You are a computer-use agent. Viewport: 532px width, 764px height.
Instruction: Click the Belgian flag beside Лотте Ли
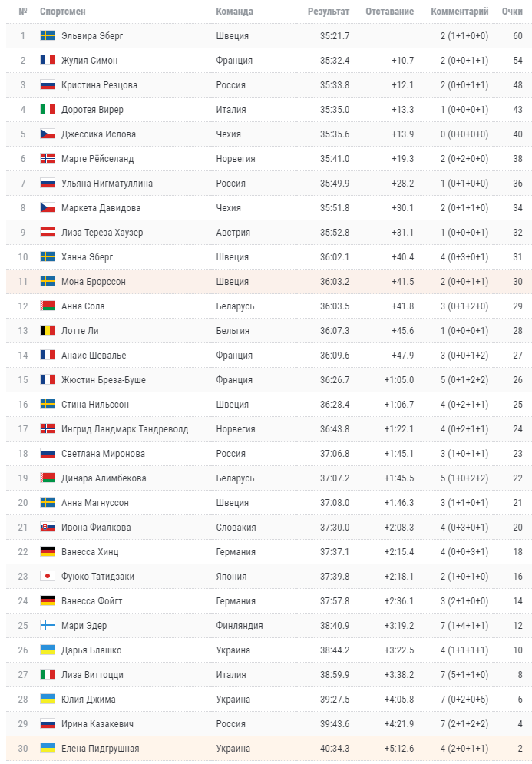click(x=48, y=331)
